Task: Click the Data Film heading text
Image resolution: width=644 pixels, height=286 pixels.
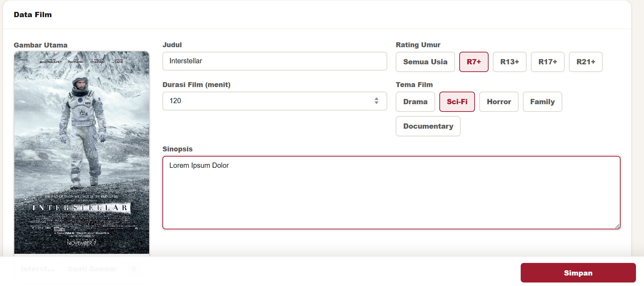Action: tap(33, 15)
